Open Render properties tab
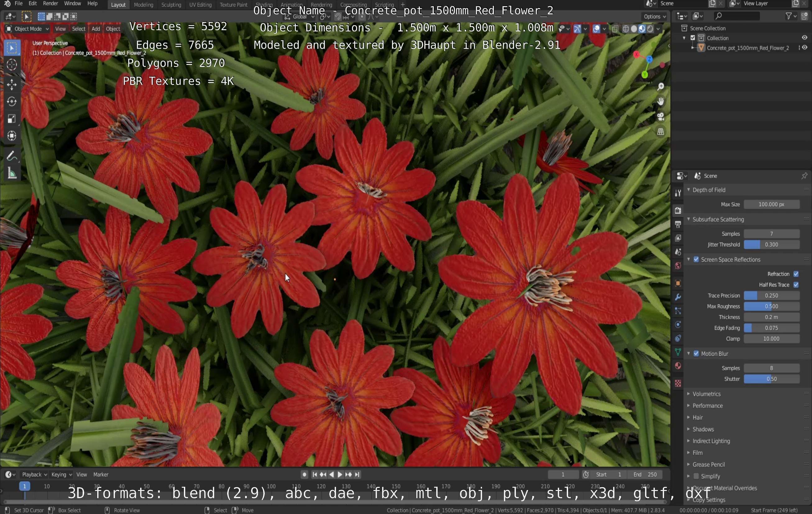The height and width of the screenshot is (514, 812). (x=678, y=210)
